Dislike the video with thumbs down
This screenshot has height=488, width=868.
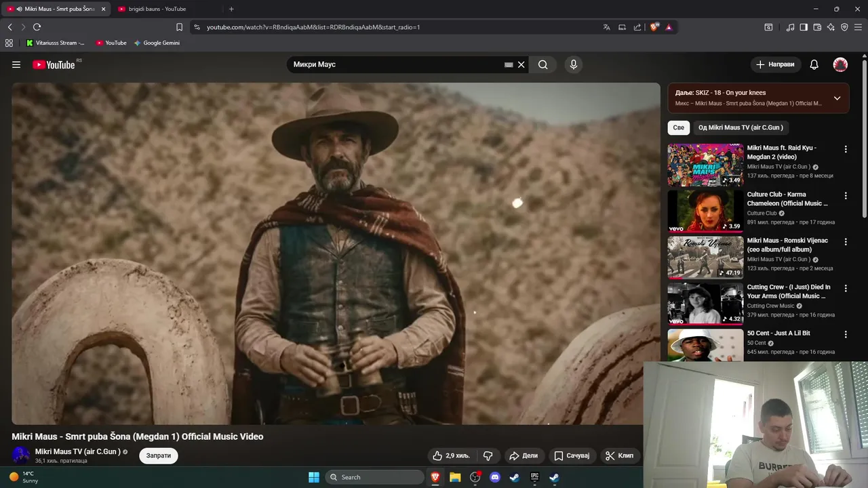tap(488, 455)
